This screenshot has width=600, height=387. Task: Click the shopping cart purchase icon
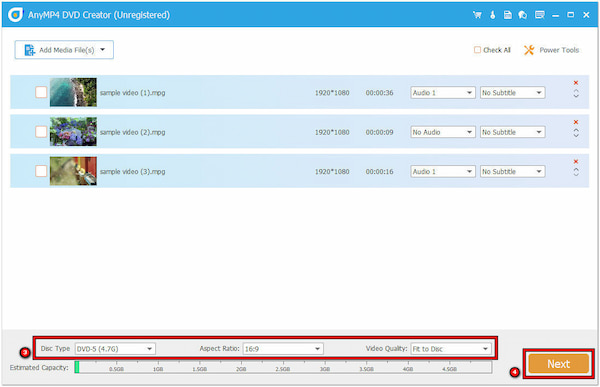tap(477, 15)
